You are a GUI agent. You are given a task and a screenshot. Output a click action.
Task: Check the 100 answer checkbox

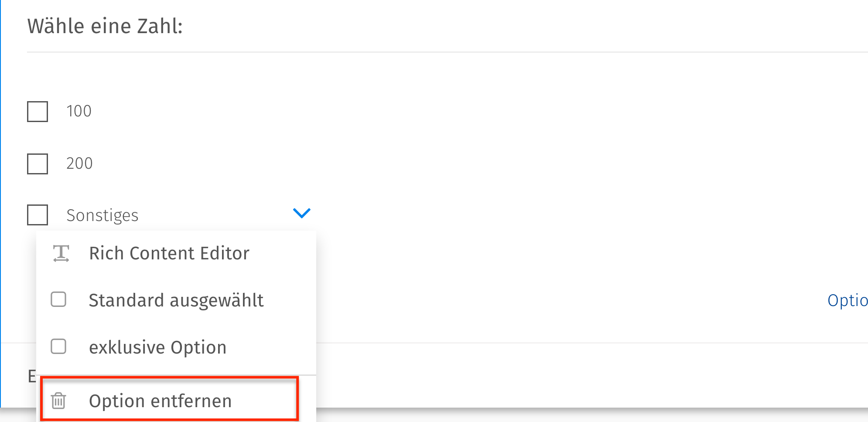[x=37, y=111]
